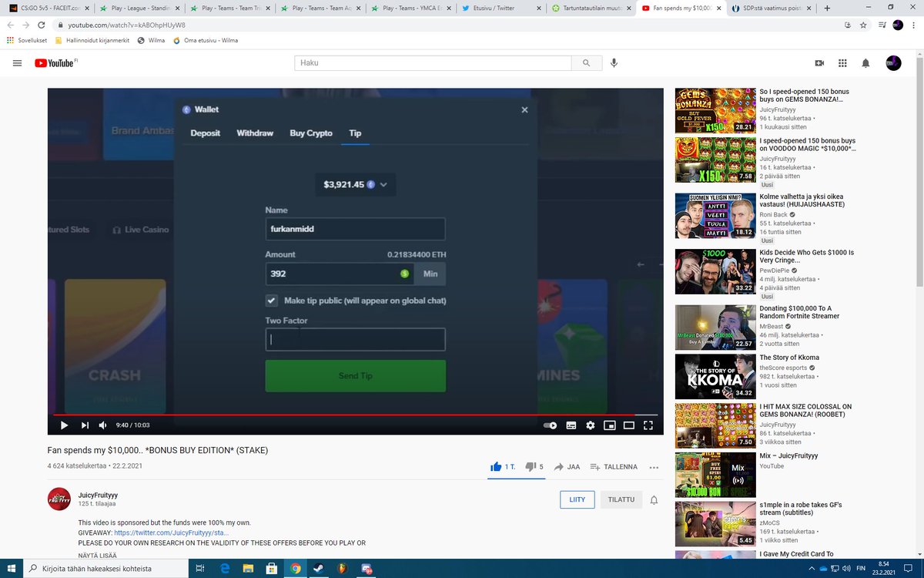Open the YouTube guide hamburger menu

pos(17,63)
